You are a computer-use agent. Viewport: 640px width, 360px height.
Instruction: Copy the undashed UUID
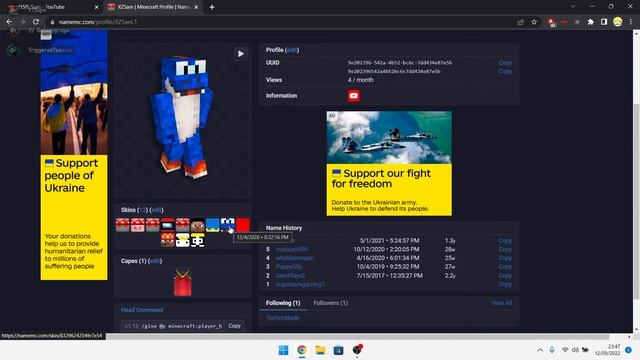[505, 71]
